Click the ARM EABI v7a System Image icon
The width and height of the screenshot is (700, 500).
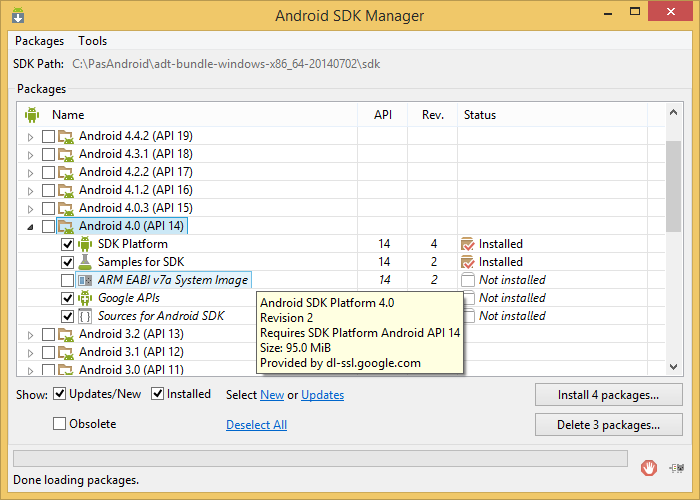(85, 280)
